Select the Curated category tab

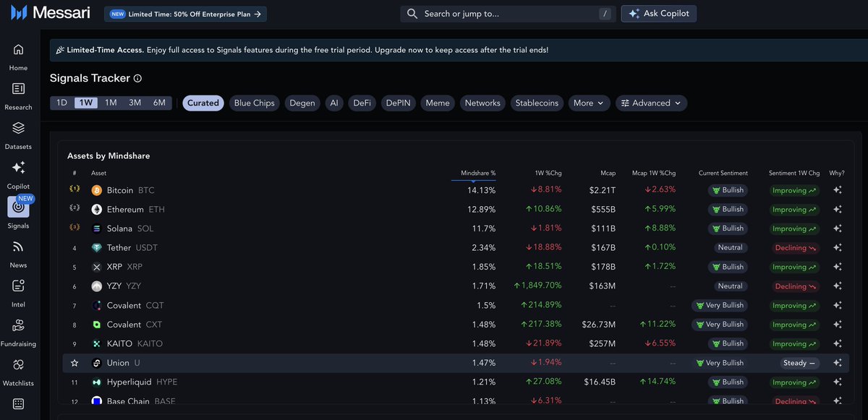click(203, 103)
